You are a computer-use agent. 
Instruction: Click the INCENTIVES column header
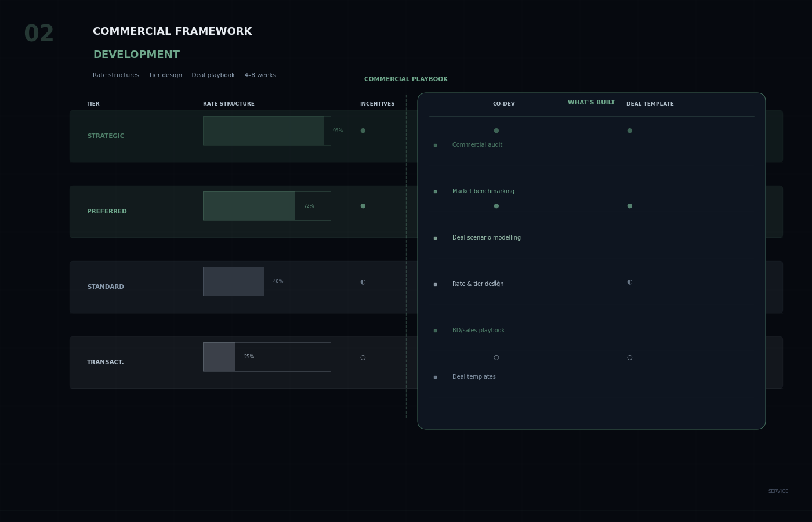pyautogui.click(x=377, y=104)
